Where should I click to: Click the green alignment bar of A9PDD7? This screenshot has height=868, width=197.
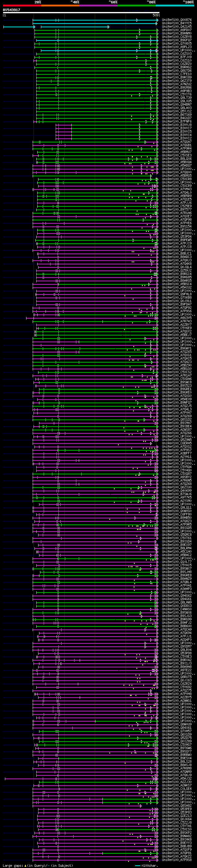[x=96, y=30]
